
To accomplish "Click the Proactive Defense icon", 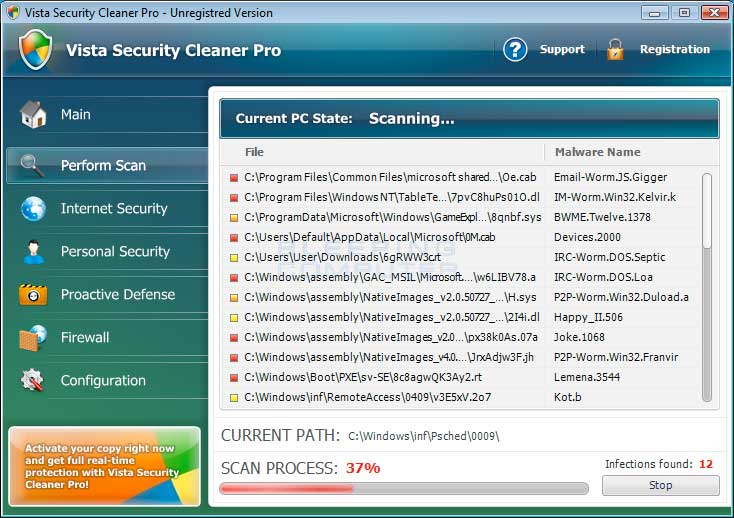I will (33, 294).
